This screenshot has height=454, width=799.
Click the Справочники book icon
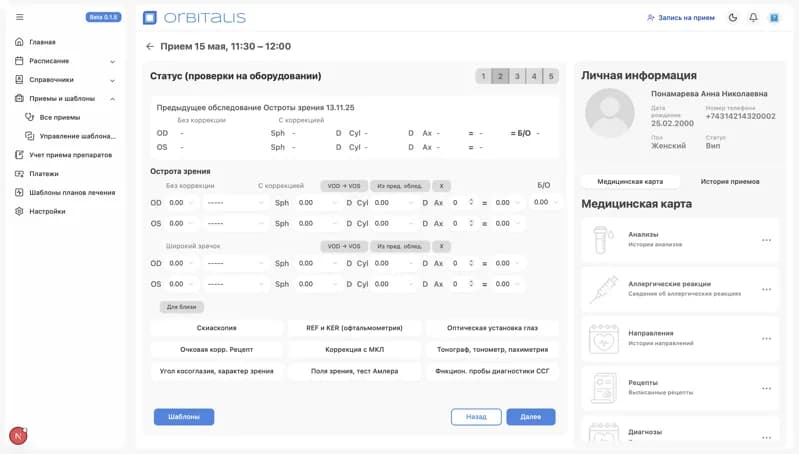pyautogui.click(x=19, y=79)
